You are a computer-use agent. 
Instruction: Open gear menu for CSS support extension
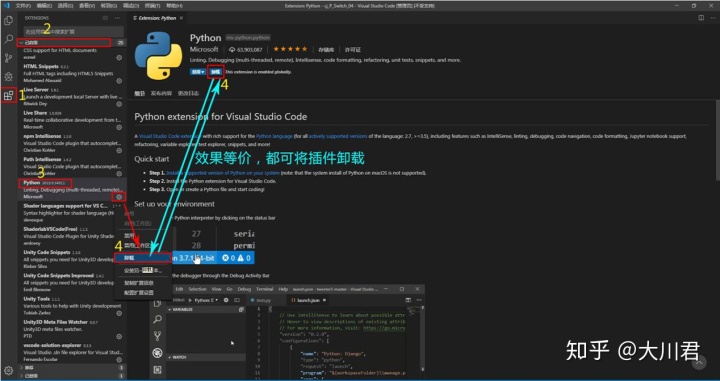119,58
